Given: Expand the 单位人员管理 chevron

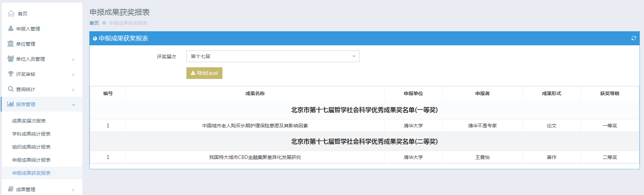Looking at the screenshot, I should [x=73, y=60].
